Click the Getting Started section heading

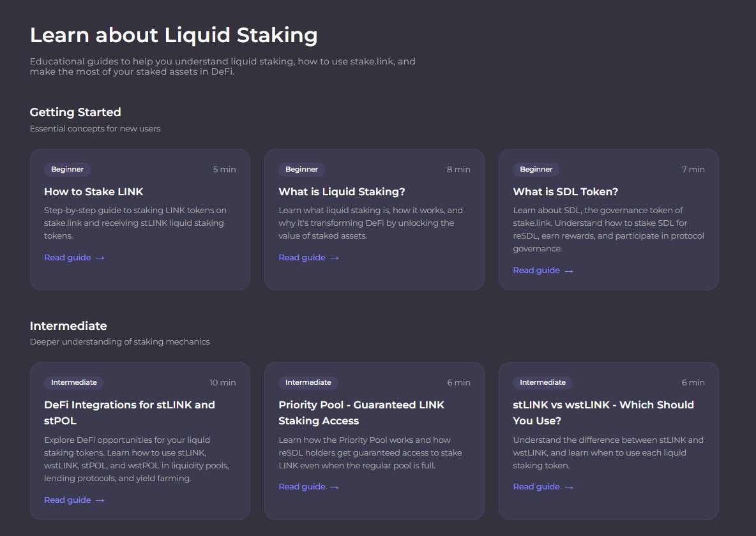click(x=75, y=112)
